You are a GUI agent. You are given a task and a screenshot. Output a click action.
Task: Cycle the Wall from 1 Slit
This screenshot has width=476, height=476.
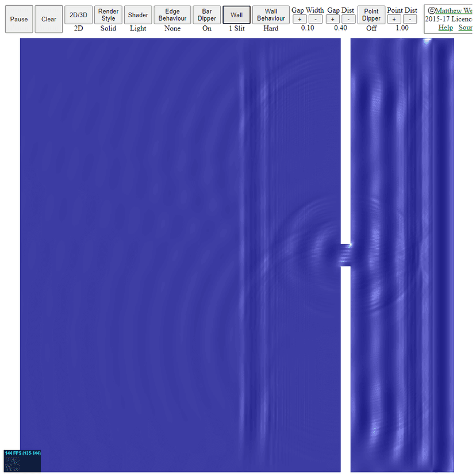(236, 15)
